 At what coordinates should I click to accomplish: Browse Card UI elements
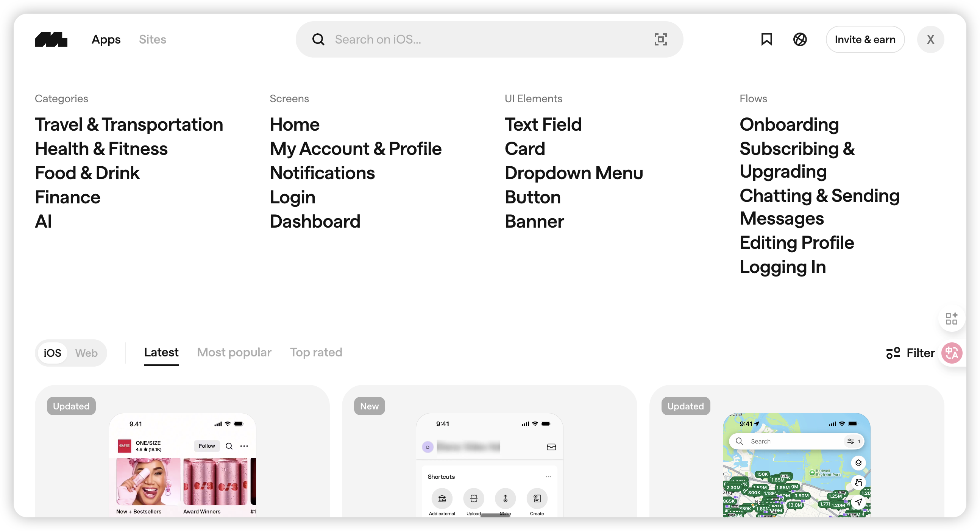point(524,149)
